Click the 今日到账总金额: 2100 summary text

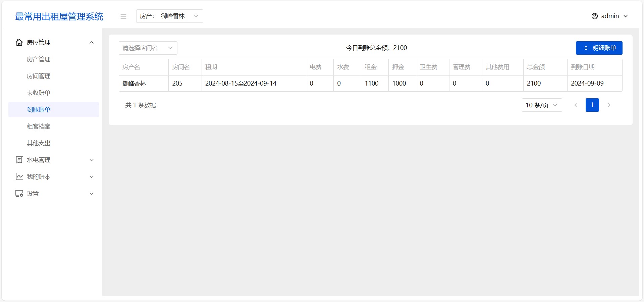point(376,48)
